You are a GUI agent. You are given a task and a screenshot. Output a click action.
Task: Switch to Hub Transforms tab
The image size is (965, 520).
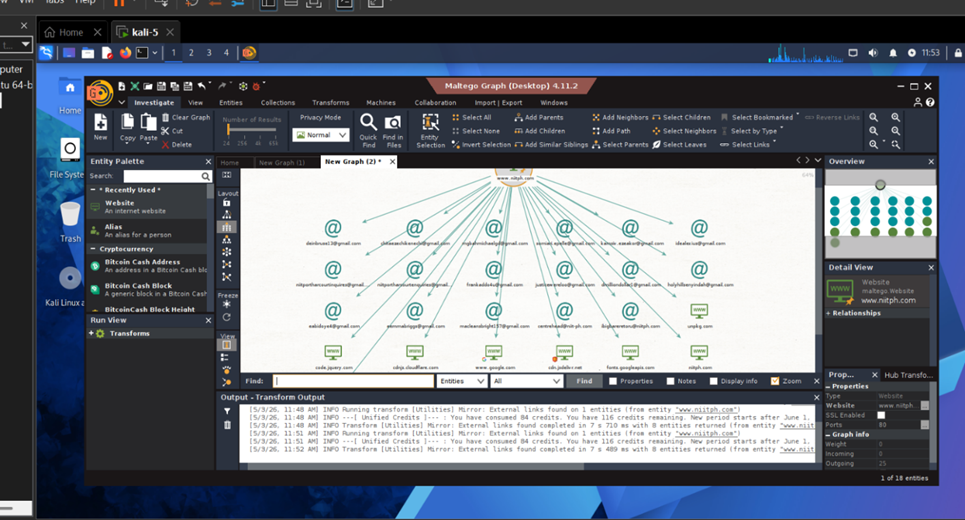click(908, 375)
